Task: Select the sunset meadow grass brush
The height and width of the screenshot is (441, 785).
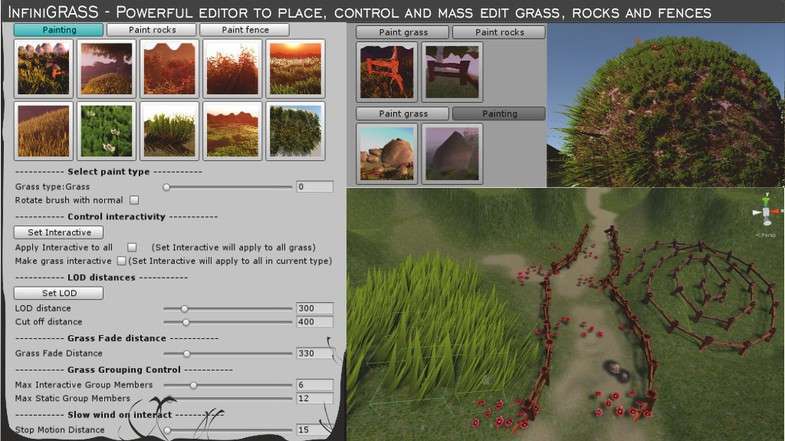Action: (295, 69)
